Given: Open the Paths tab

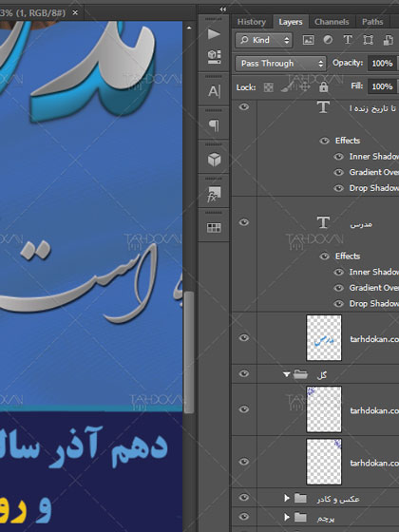Looking at the screenshot, I should coord(372,22).
